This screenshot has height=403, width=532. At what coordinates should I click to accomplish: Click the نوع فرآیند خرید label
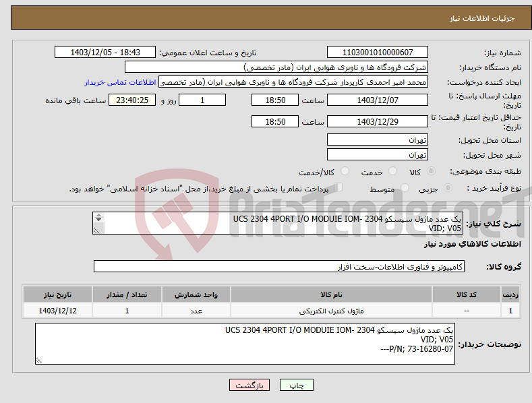[494, 188]
